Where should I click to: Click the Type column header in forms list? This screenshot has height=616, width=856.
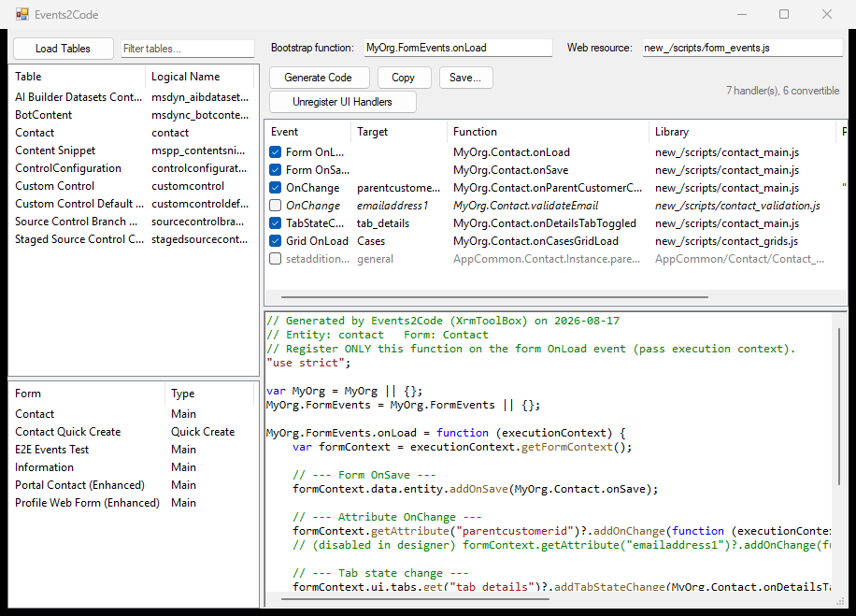pyautogui.click(x=209, y=394)
